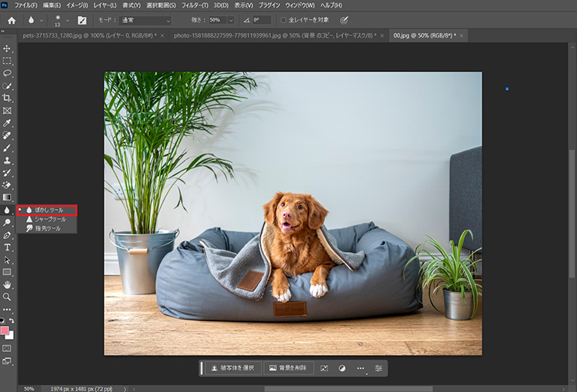577x392 pixels.
Task: Click the angle input field
Action: [262, 20]
